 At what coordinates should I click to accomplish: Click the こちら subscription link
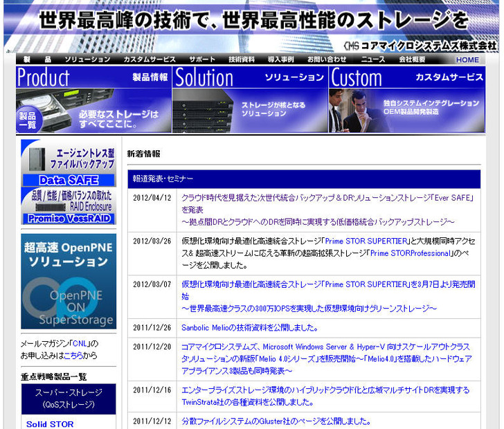click(x=73, y=356)
